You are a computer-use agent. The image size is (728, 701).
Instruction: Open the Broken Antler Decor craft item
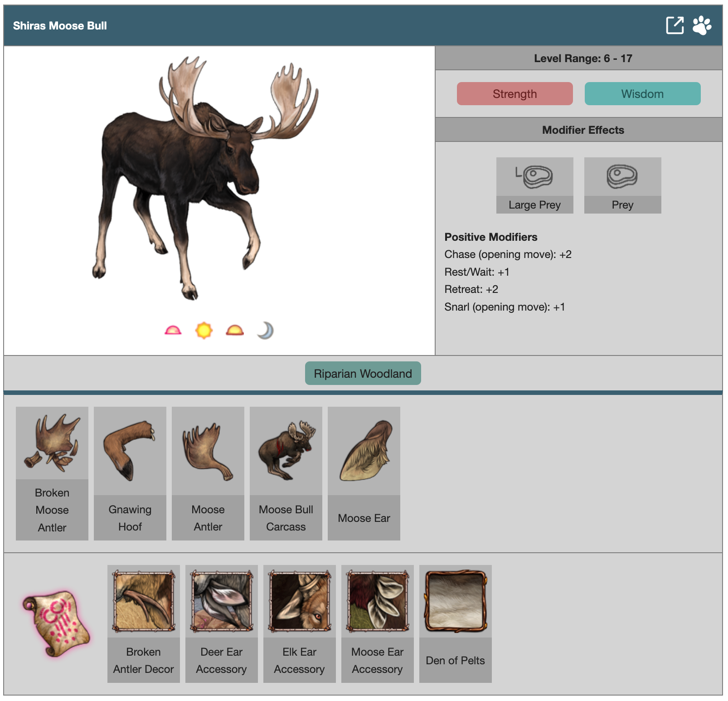[x=144, y=623]
